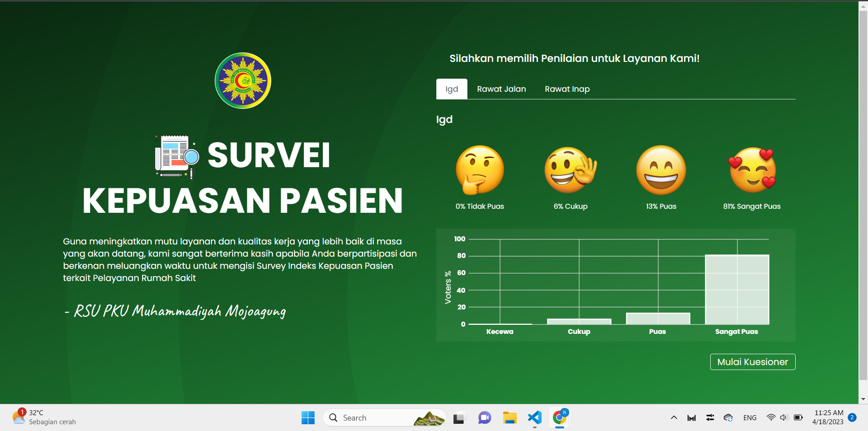Click the Mulai Kuesioner button
Image resolution: width=868 pixels, height=431 pixels.
(x=753, y=362)
